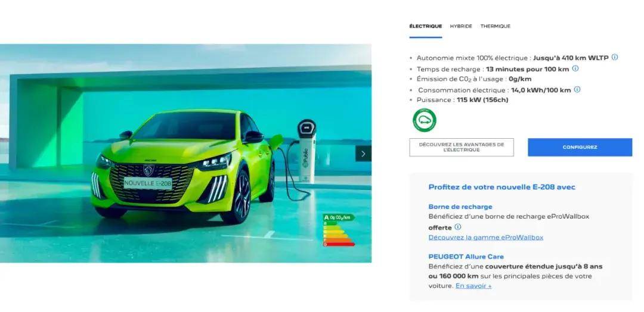Open info icon beside recharge time
Screen dimensions: 644x312
[x=575, y=68]
